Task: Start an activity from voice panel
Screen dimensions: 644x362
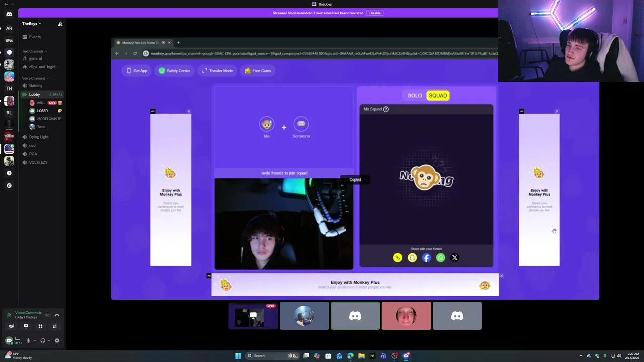Action: coord(40,326)
